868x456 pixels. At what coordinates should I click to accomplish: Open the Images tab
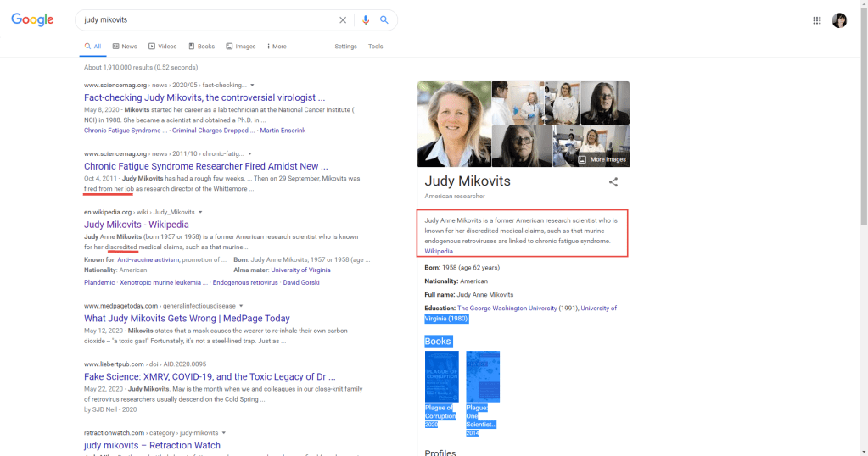tap(241, 47)
